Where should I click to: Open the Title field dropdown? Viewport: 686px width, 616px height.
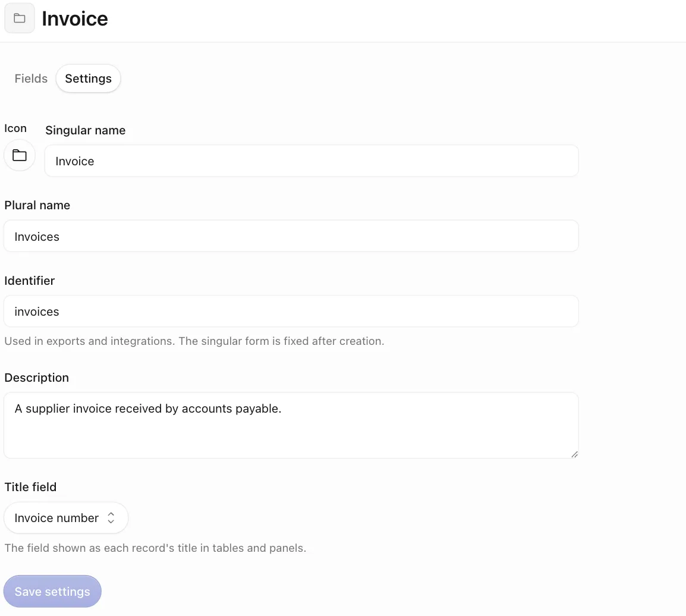(x=65, y=517)
